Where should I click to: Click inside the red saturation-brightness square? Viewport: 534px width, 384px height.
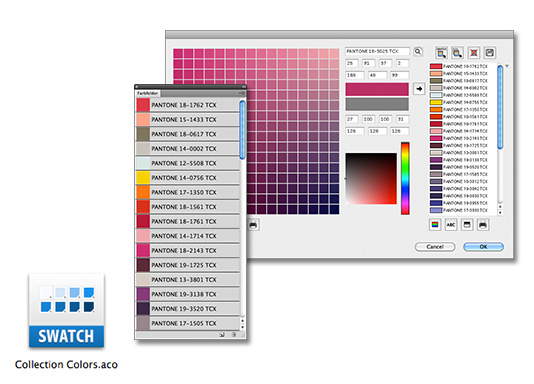click(371, 179)
